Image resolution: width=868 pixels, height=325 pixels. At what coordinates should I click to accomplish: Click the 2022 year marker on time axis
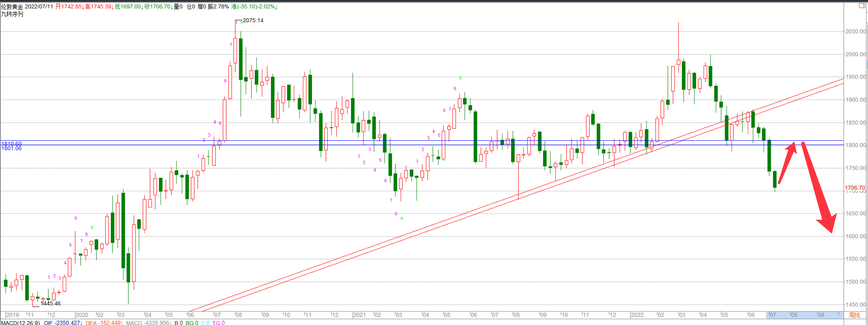click(637, 315)
